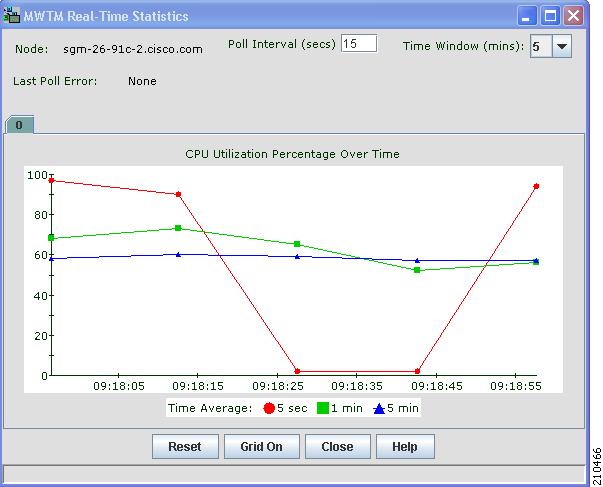Click the Time Window (mins) label
The height and width of the screenshot is (487, 603).
click(463, 46)
